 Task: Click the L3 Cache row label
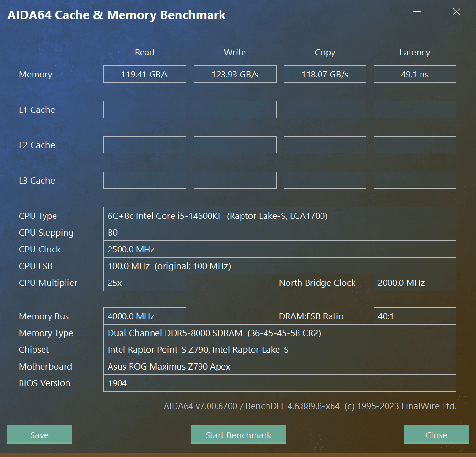click(37, 180)
